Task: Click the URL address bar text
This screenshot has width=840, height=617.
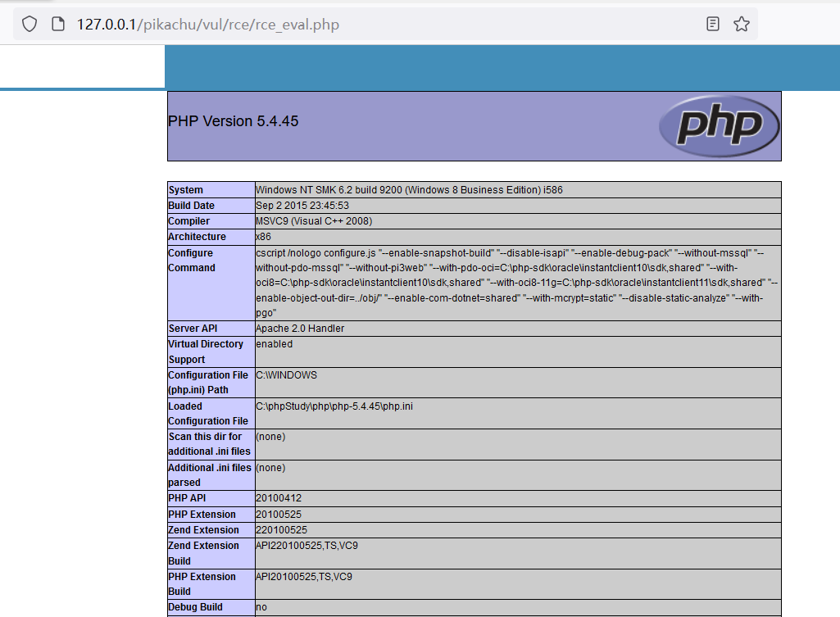Action: point(208,25)
